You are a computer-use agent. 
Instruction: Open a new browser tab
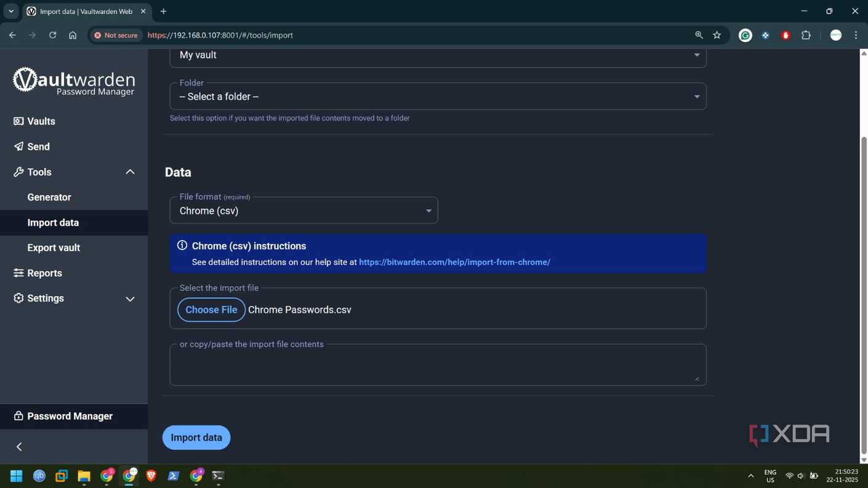point(163,11)
